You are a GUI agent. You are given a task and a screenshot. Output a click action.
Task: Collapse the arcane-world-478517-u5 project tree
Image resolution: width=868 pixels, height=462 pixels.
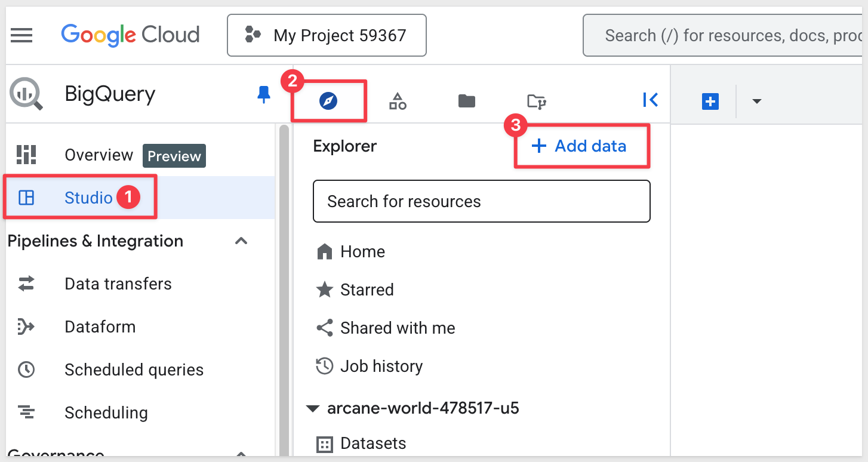(312, 409)
